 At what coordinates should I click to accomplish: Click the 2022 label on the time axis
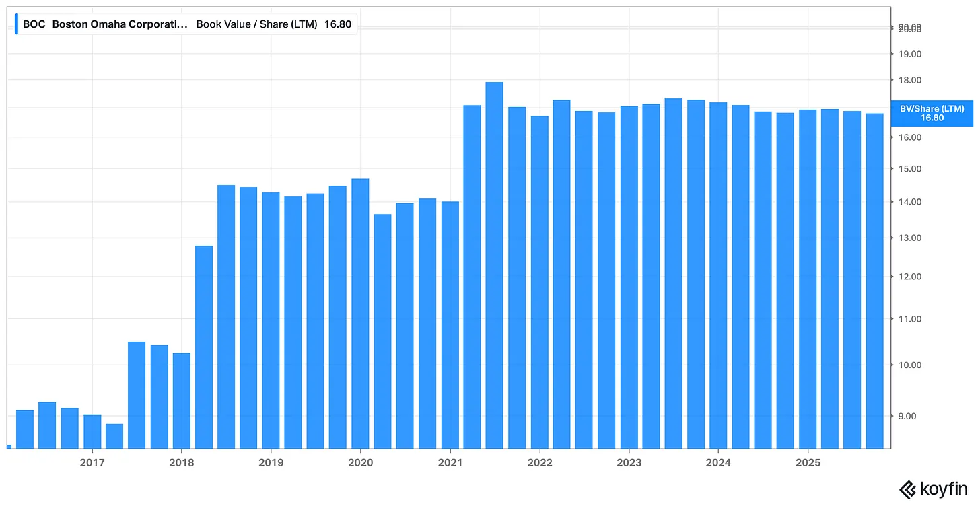539,463
